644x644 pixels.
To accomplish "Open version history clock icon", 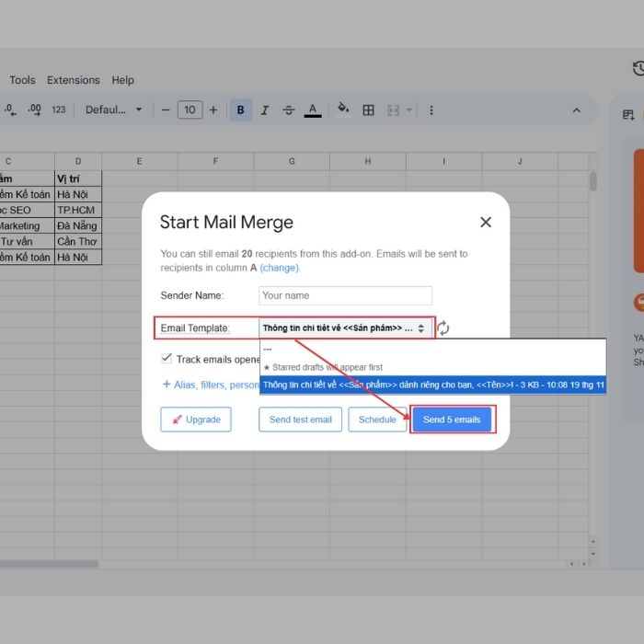I will (638, 69).
